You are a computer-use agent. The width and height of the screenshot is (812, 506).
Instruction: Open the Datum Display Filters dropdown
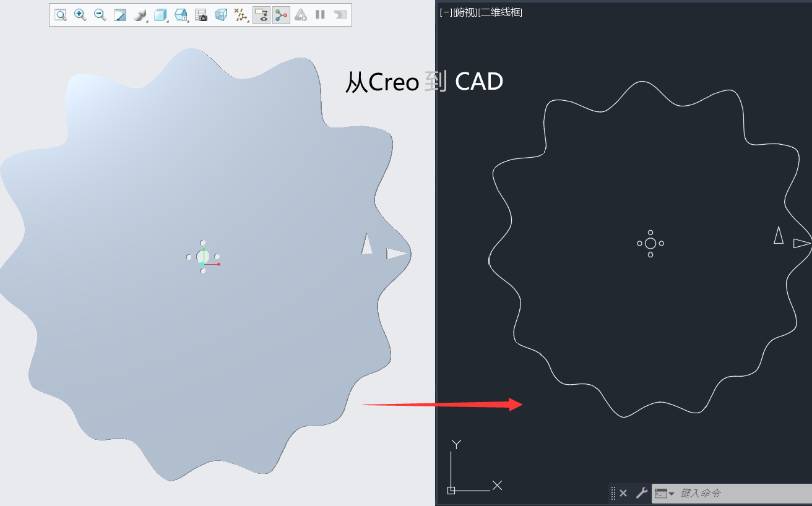coord(241,15)
